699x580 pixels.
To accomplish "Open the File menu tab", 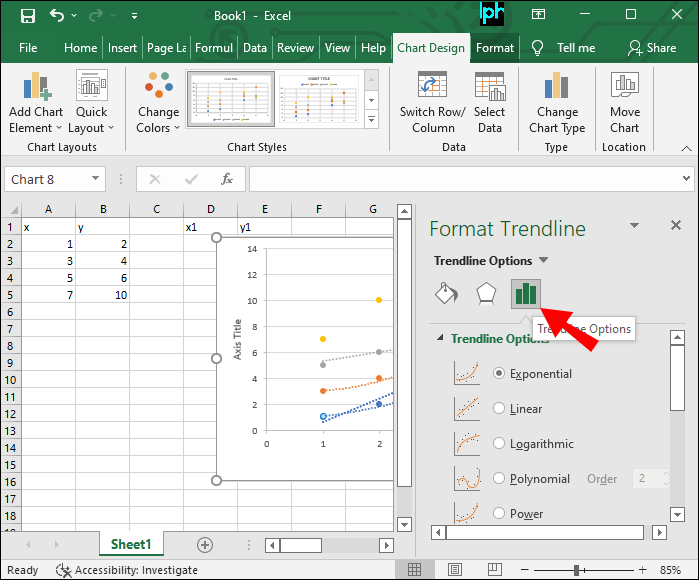I will point(28,47).
